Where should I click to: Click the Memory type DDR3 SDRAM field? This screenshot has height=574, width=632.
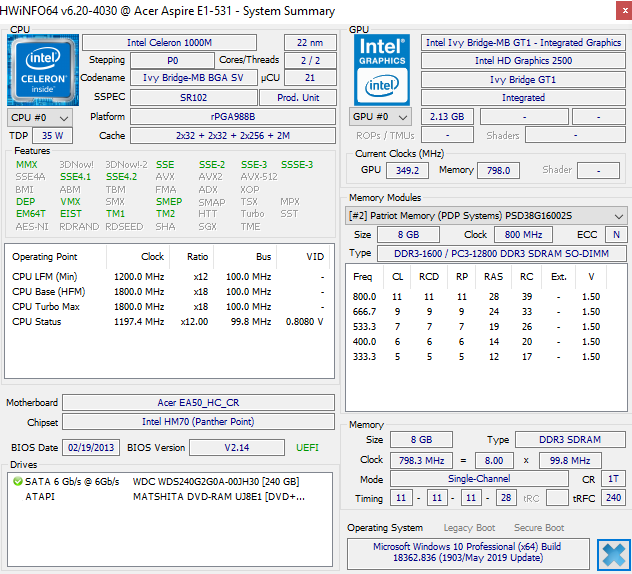point(570,439)
